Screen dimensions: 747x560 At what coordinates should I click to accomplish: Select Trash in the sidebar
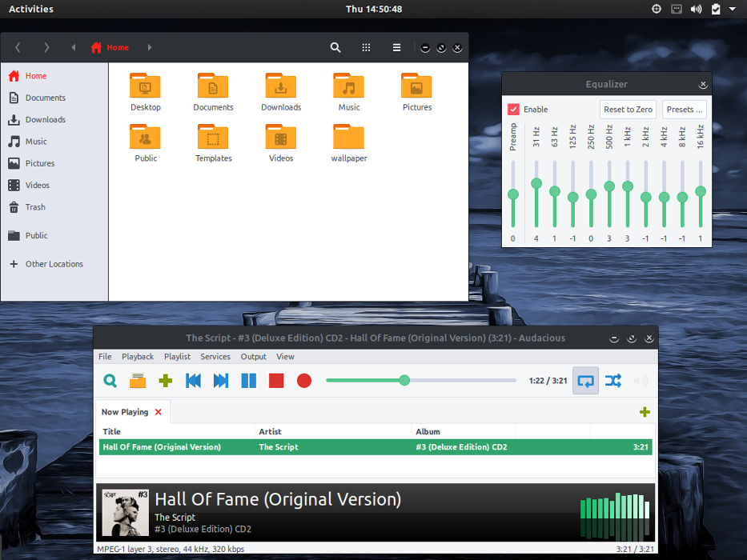54,207
